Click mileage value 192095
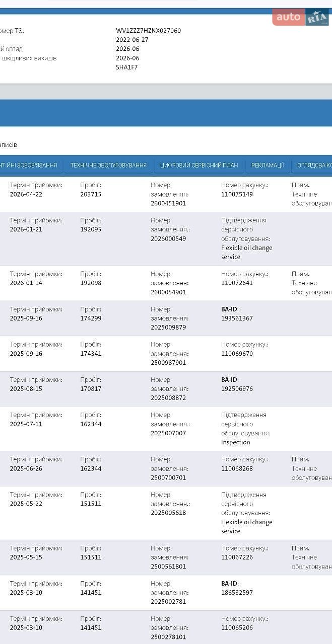The image size is (332, 644). [x=91, y=229]
